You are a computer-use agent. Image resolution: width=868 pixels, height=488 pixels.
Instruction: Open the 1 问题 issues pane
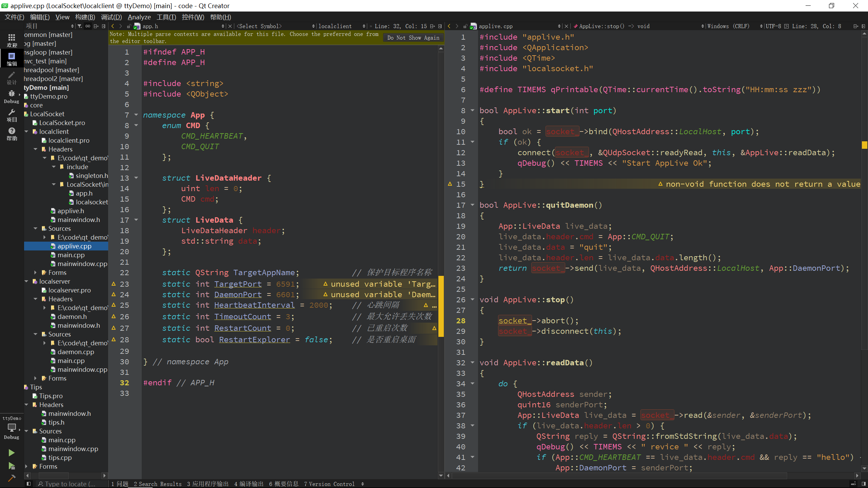(x=120, y=484)
